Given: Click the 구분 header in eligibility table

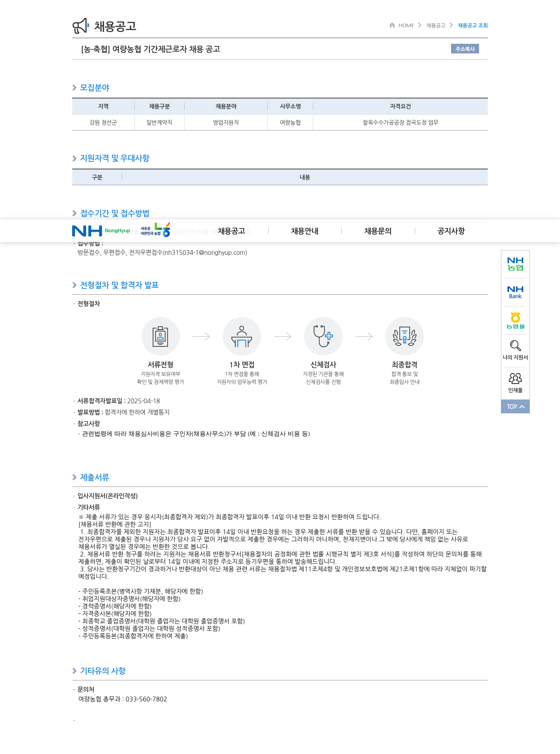Looking at the screenshot, I should 97,177.
